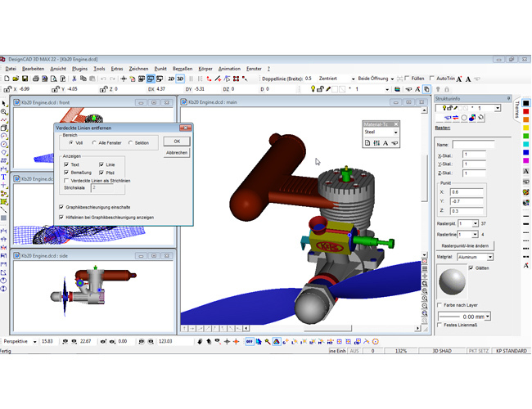Open the layer dropdown in Strukturinfo panel

click(x=498, y=108)
